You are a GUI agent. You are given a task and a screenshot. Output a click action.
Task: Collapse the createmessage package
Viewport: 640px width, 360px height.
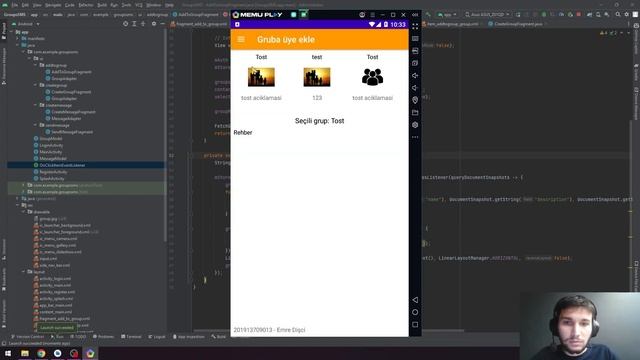click(x=36, y=105)
